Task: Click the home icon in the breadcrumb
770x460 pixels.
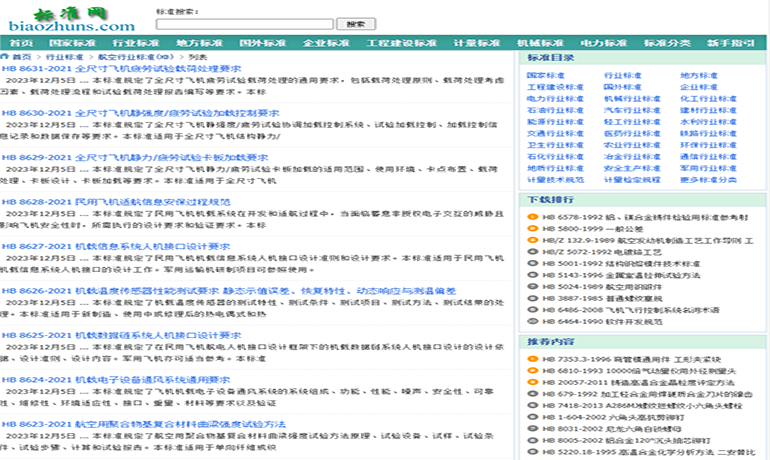Action: click(x=5, y=57)
